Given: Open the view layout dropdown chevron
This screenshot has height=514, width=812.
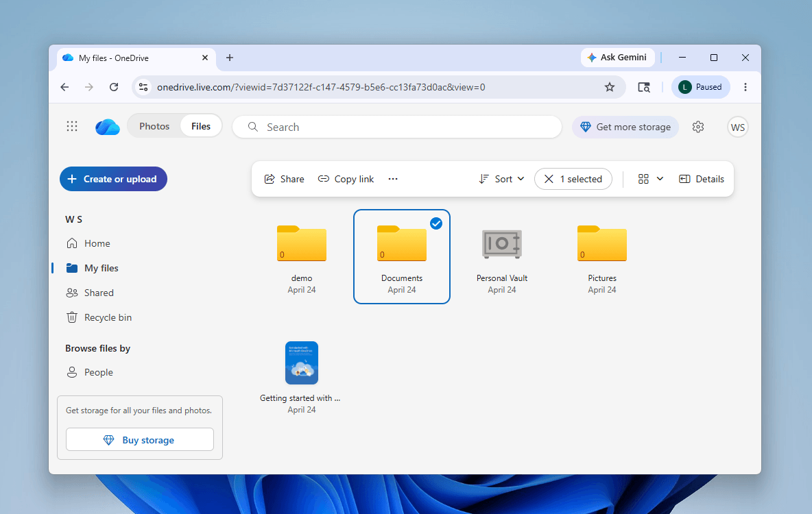Looking at the screenshot, I should pyautogui.click(x=660, y=179).
